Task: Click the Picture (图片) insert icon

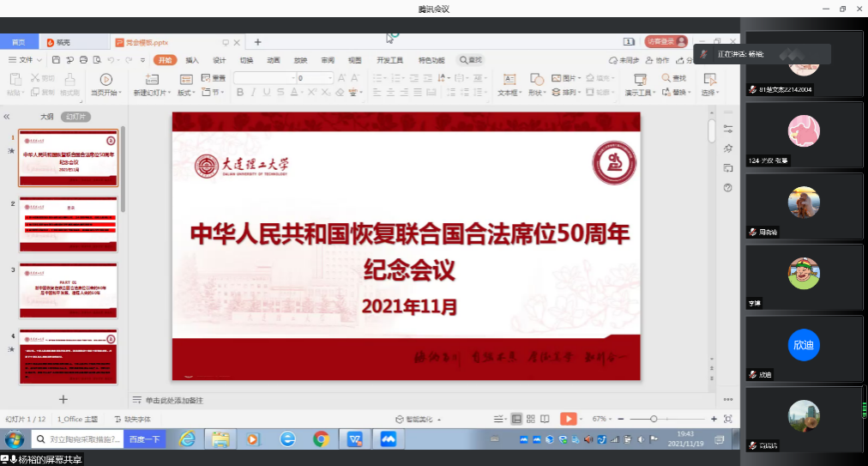Action: click(x=557, y=78)
